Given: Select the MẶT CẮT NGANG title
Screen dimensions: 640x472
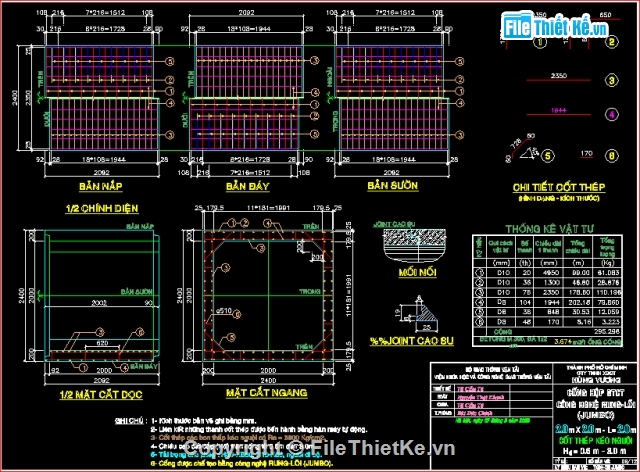Looking at the screenshot, I should [267, 393].
